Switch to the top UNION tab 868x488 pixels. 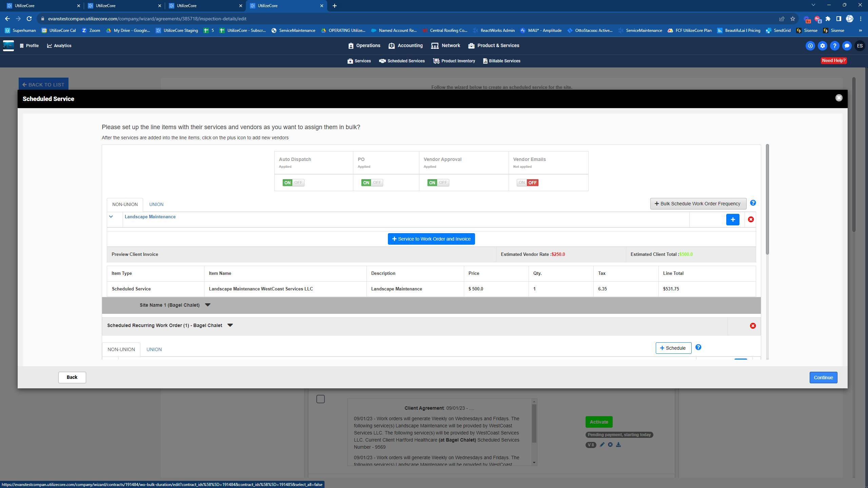[156, 204]
